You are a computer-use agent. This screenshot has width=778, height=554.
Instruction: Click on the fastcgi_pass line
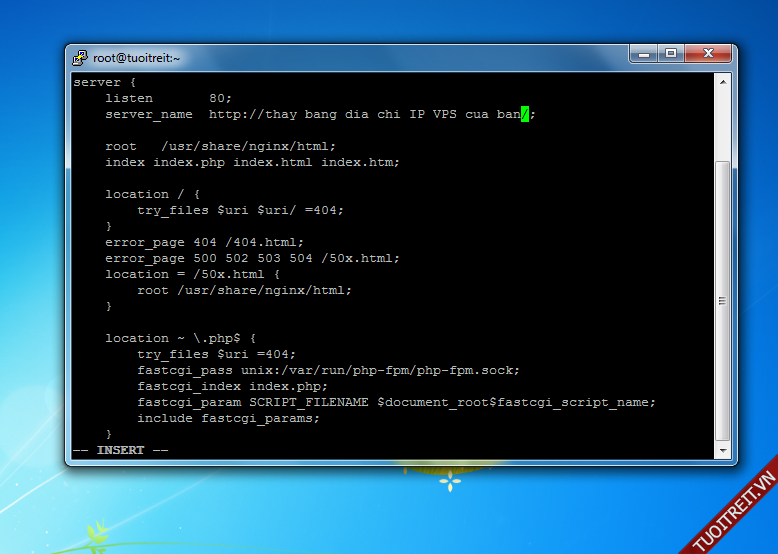pyautogui.click(x=328, y=370)
